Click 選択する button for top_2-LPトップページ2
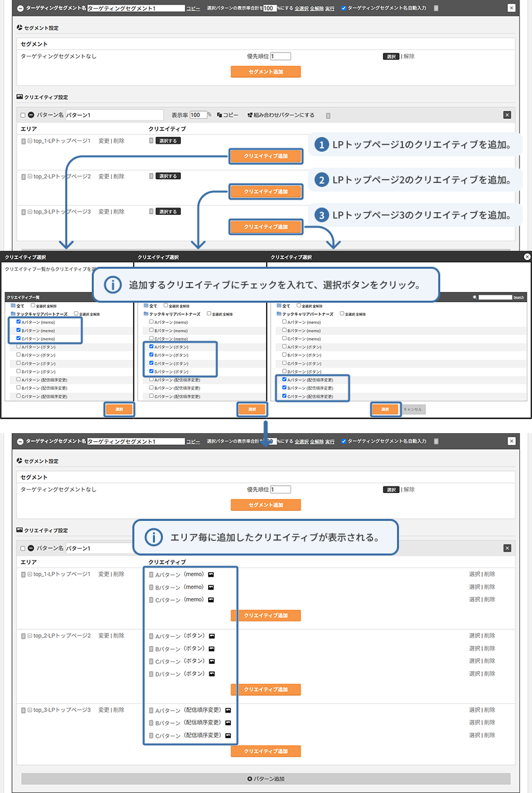 pos(168,176)
